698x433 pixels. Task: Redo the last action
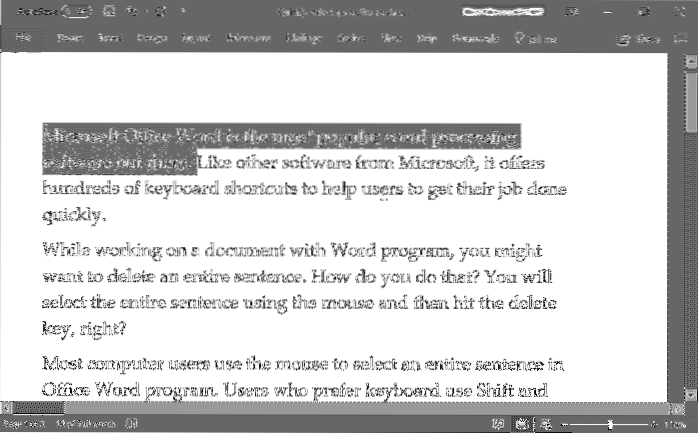161,11
